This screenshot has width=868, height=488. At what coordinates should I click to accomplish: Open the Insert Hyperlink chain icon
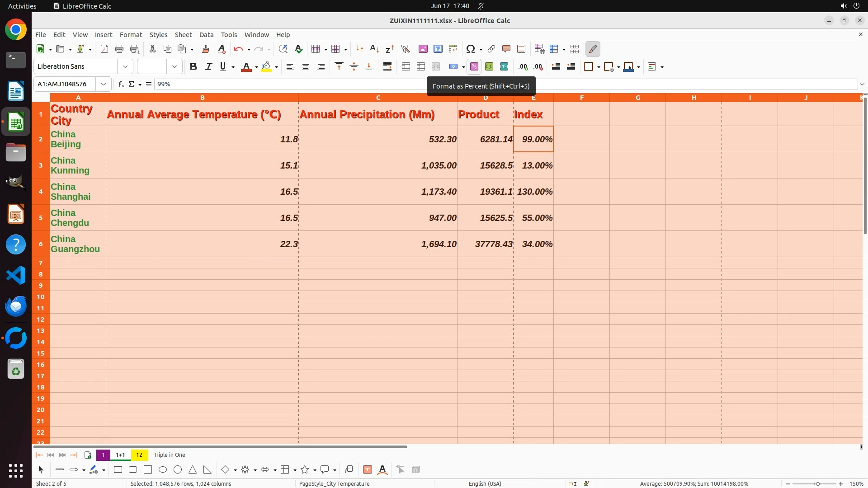pos(491,49)
